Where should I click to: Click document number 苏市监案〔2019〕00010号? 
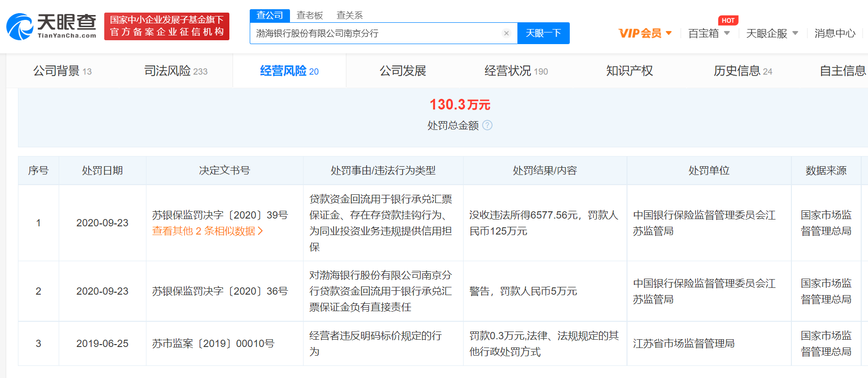[213, 344]
